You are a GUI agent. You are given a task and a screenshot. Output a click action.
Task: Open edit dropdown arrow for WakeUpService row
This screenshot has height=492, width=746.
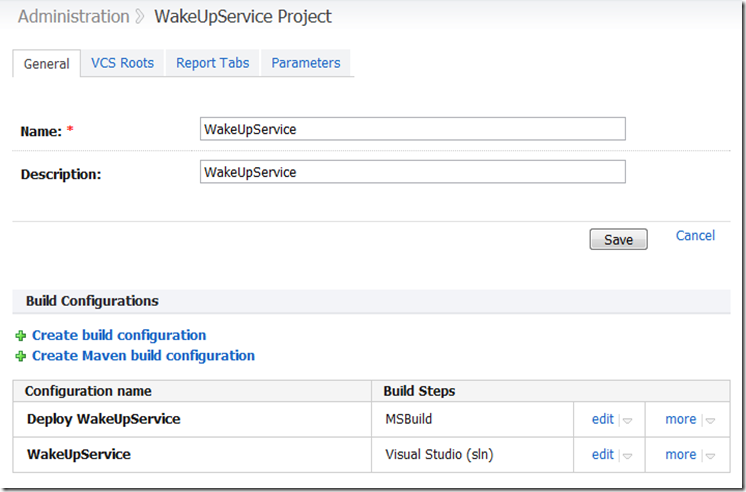coord(628,456)
